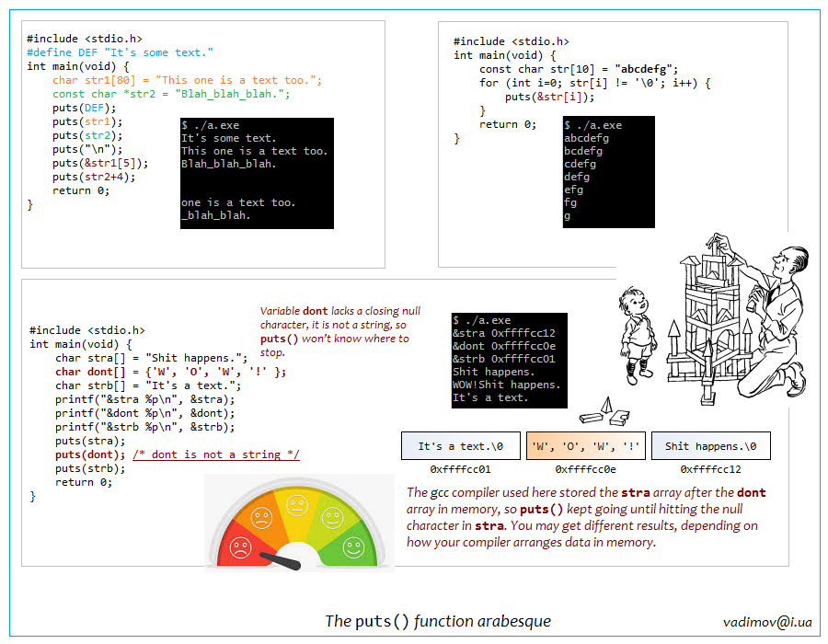The height and width of the screenshot is (644, 828).
Task: Click terminal line "&stra 0xffffcc12"
Action: click(504, 333)
